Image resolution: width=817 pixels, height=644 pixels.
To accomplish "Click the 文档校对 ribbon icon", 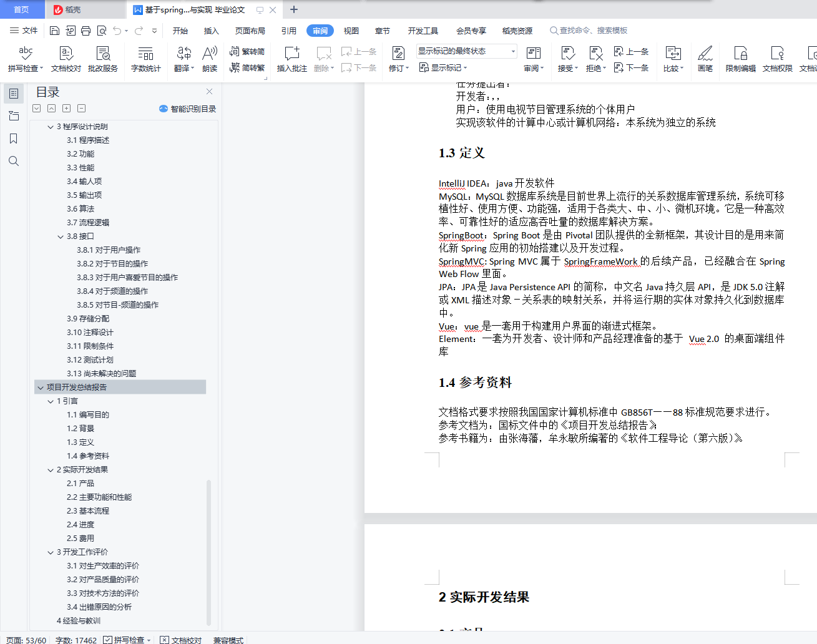I will (66, 59).
